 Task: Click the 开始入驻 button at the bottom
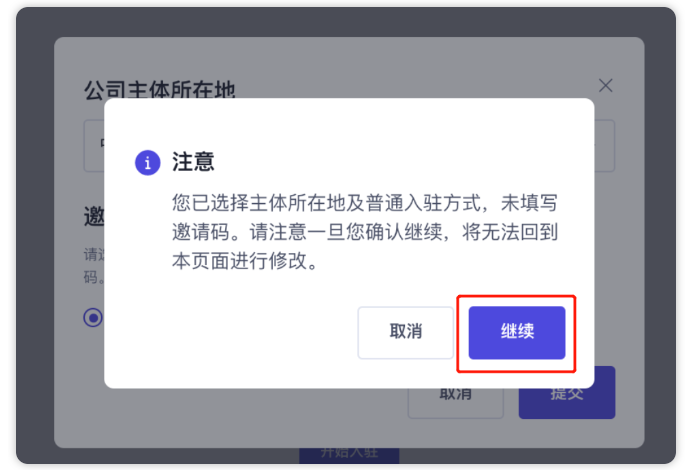[349, 455]
